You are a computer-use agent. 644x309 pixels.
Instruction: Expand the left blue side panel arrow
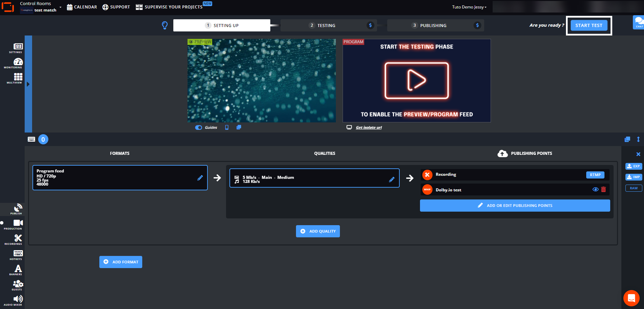[x=28, y=84]
